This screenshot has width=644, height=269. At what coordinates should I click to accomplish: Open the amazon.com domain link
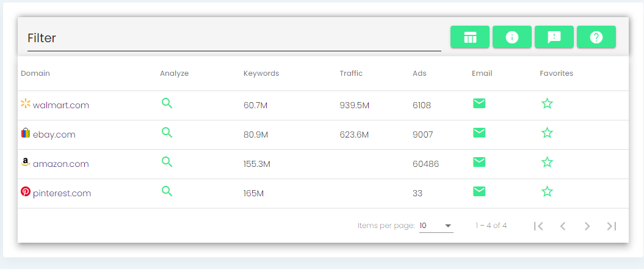click(60, 164)
